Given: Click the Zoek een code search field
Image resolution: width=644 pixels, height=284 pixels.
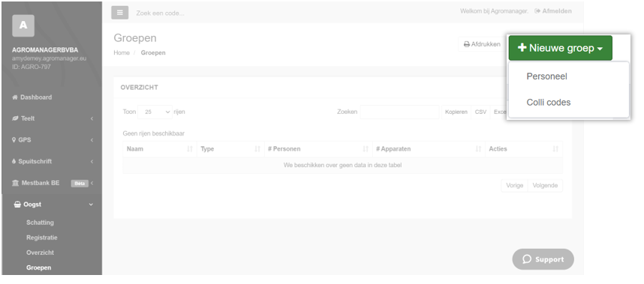Looking at the screenshot, I should click(160, 13).
